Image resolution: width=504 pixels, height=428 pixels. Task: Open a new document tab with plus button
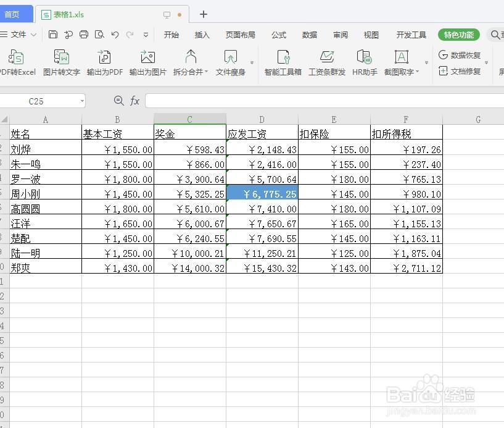(204, 14)
